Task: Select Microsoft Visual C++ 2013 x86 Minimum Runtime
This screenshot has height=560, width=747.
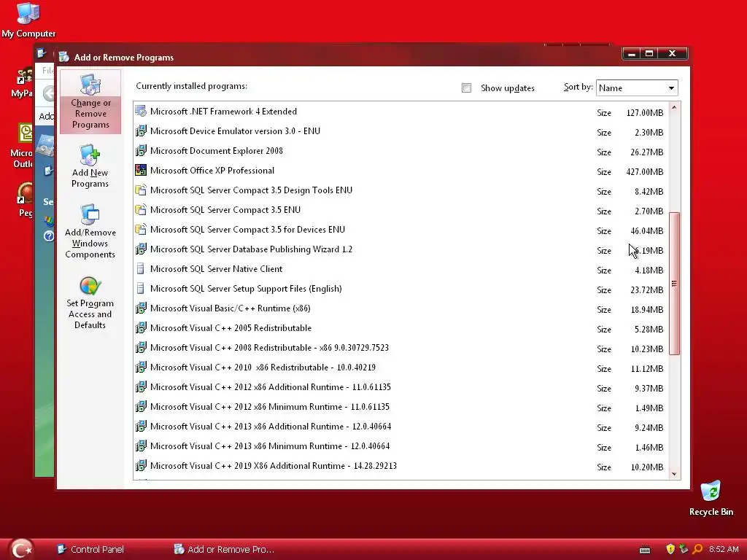Action: pos(401,446)
